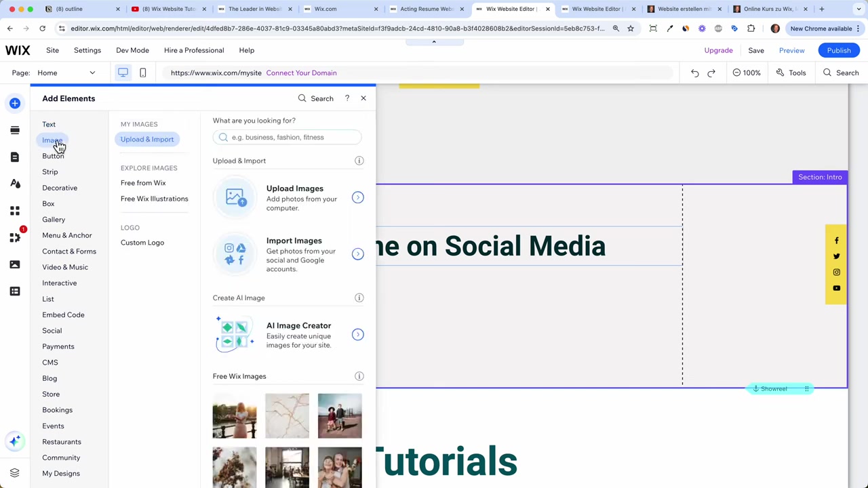The image size is (868, 488).
Task: Click the Import Images arrow button
Action: point(358,253)
